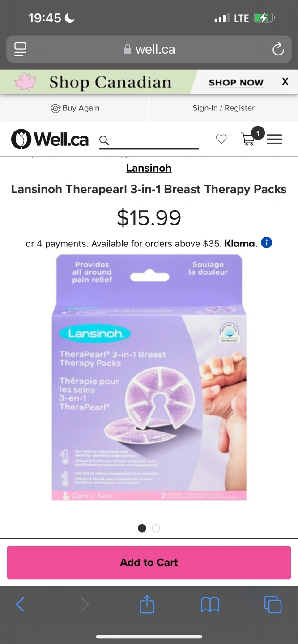Open the hamburger menu
Viewport: 298px width, 644px height.
274,139
